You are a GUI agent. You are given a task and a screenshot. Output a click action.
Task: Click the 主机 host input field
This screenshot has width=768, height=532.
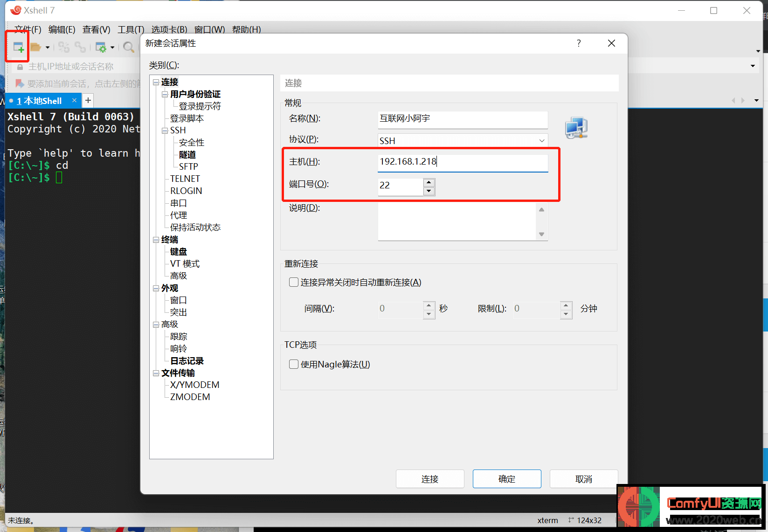(463, 162)
